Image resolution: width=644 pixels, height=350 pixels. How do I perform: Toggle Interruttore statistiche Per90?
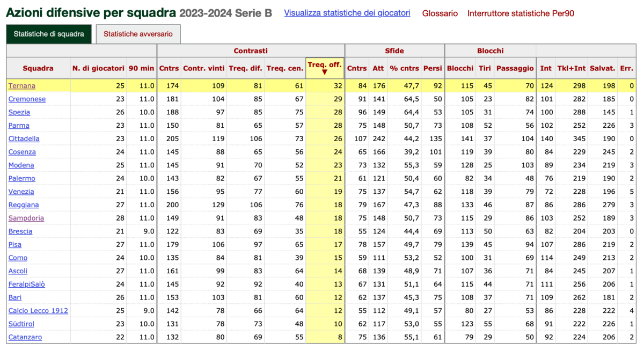(521, 13)
